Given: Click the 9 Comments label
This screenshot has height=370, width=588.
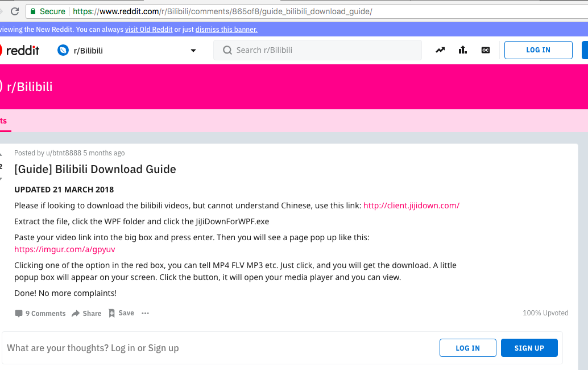Looking at the screenshot, I should point(45,313).
